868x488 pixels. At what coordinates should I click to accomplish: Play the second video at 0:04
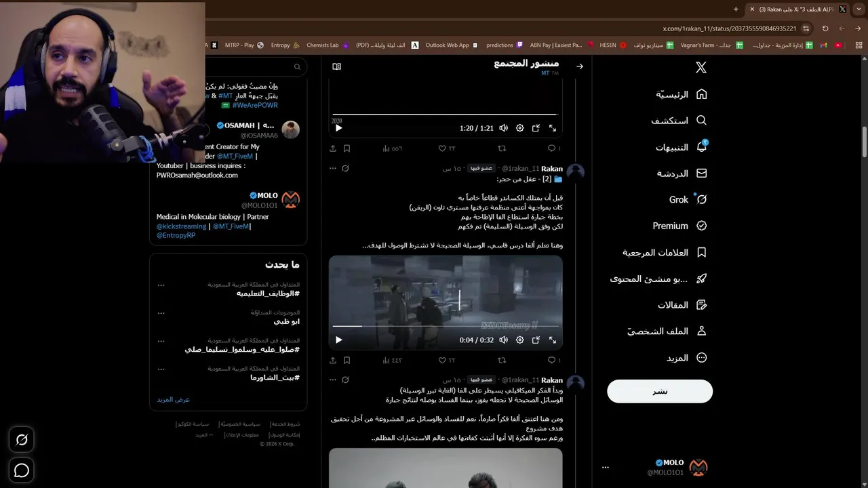(339, 340)
